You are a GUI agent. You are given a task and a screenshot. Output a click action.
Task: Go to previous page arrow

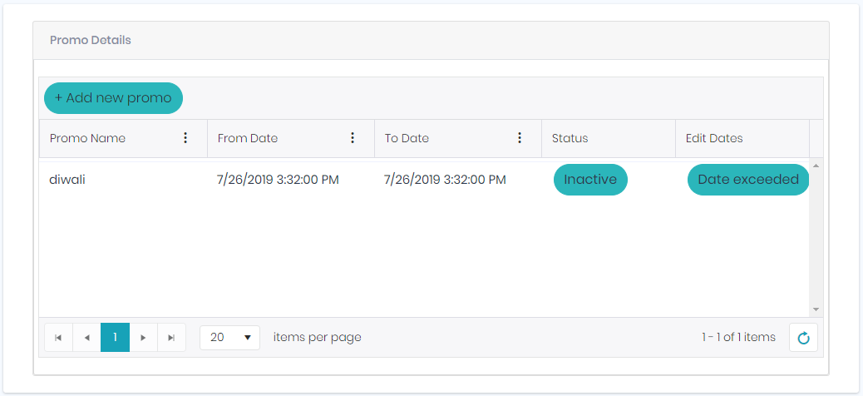point(87,337)
